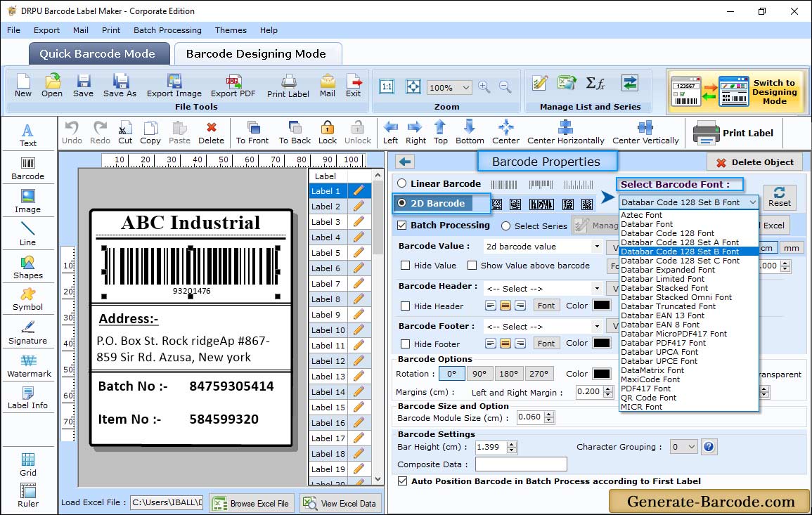Image resolution: width=812 pixels, height=515 pixels.
Task: Open the Shapes tool
Action: click(28, 268)
